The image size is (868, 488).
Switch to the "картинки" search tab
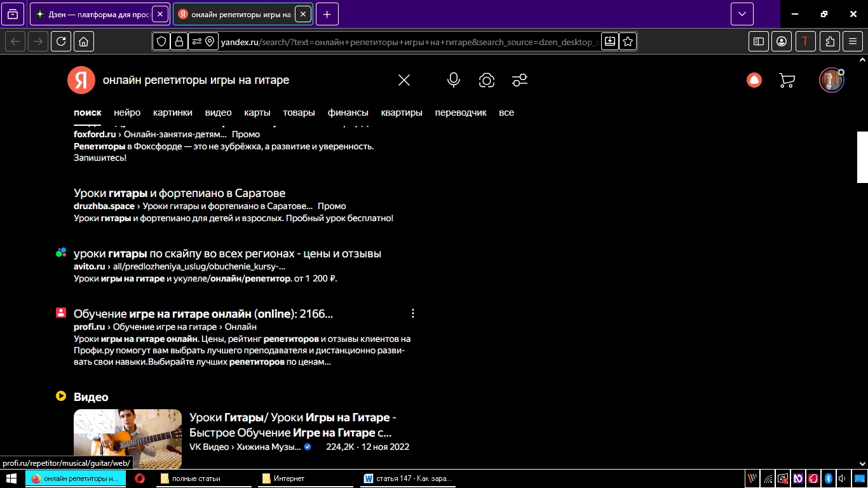tap(172, 112)
